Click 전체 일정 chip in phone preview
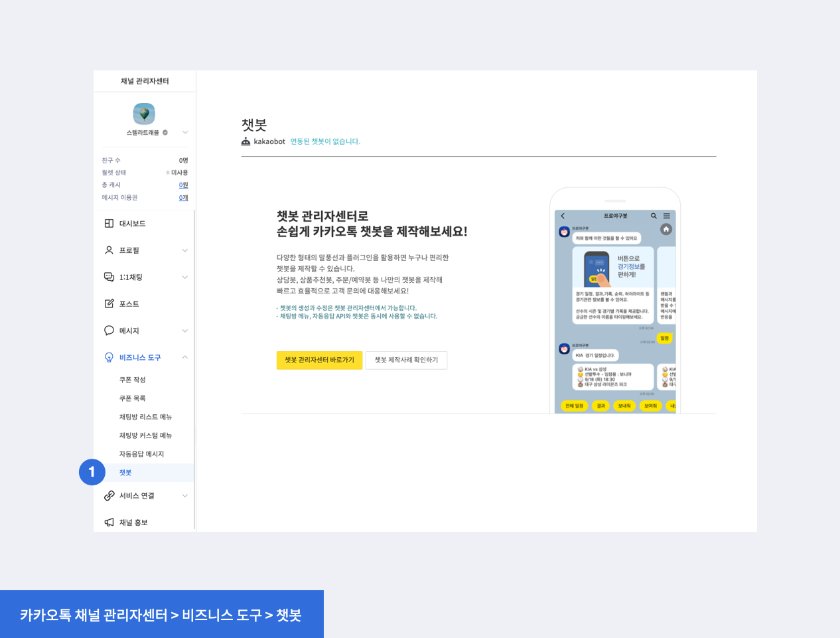 575,406
